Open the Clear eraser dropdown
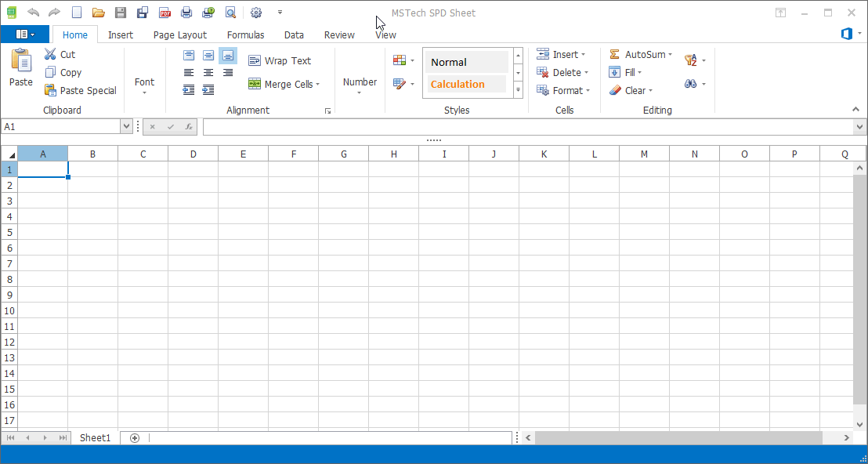 [x=631, y=90]
